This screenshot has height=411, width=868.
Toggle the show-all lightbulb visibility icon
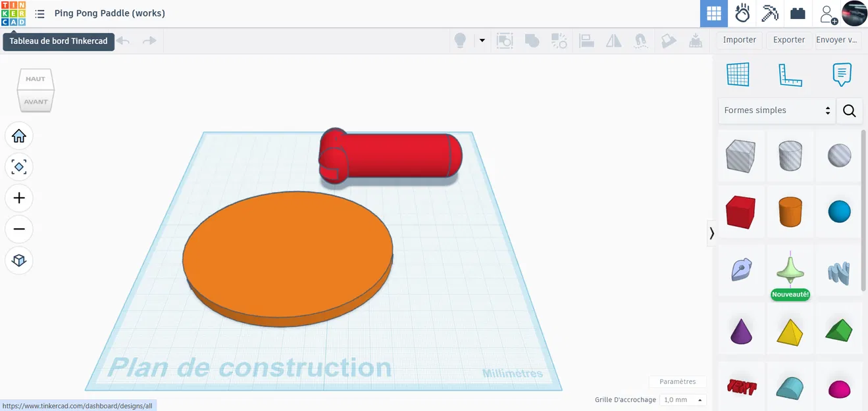pyautogui.click(x=461, y=41)
